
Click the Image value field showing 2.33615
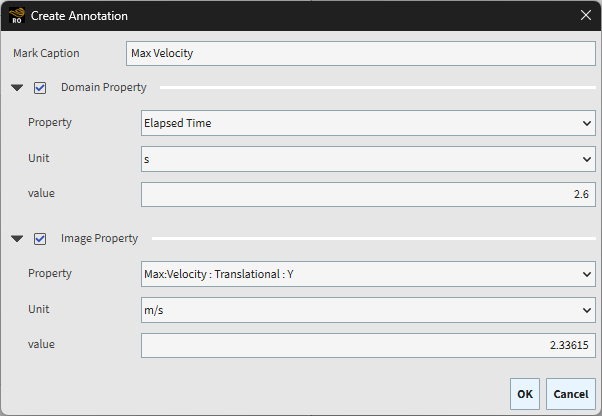tap(368, 345)
